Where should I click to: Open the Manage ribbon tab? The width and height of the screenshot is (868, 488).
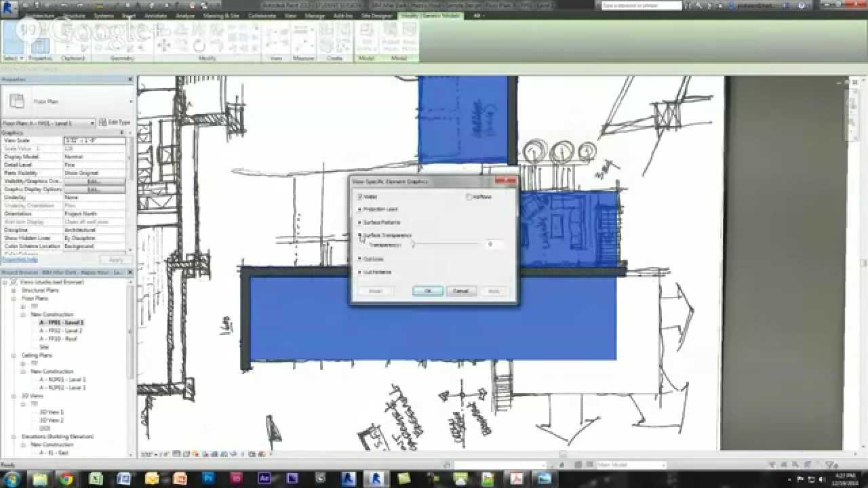(x=315, y=15)
